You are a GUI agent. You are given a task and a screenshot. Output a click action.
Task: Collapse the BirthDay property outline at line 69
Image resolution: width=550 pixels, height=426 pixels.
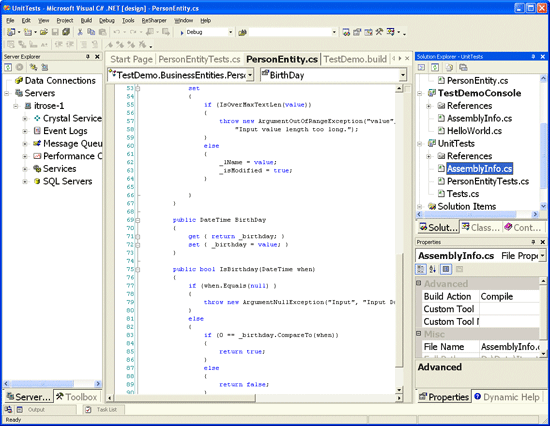tap(138, 220)
